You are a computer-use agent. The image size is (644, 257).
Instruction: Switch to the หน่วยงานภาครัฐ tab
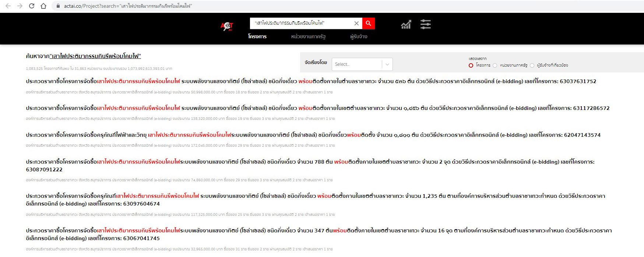click(308, 36)
